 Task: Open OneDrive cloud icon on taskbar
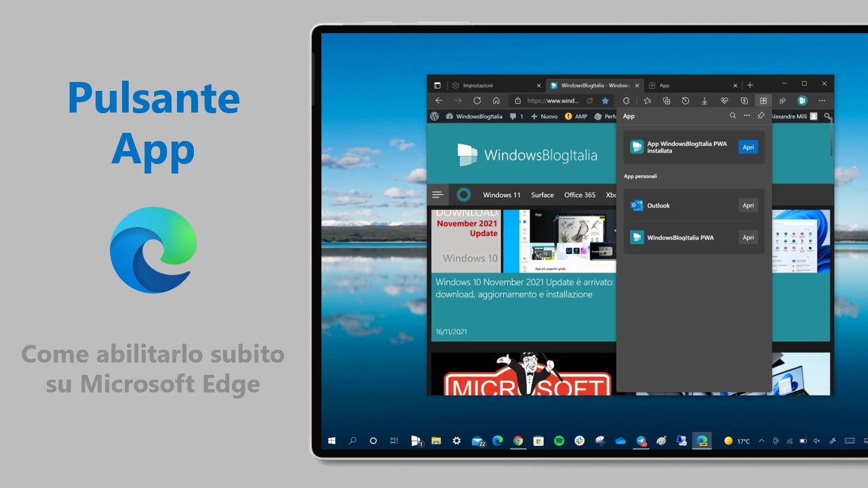(x=620, y=441)
